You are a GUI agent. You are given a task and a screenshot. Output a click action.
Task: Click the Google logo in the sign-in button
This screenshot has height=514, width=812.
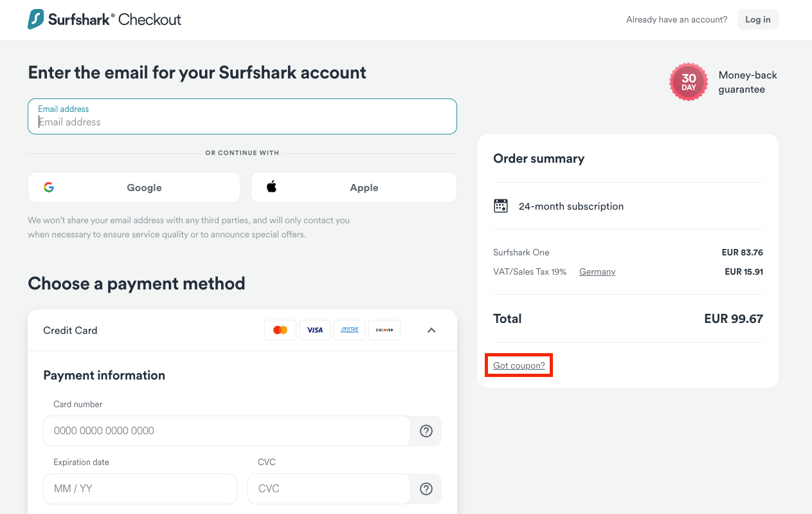(x=49, y=187)
